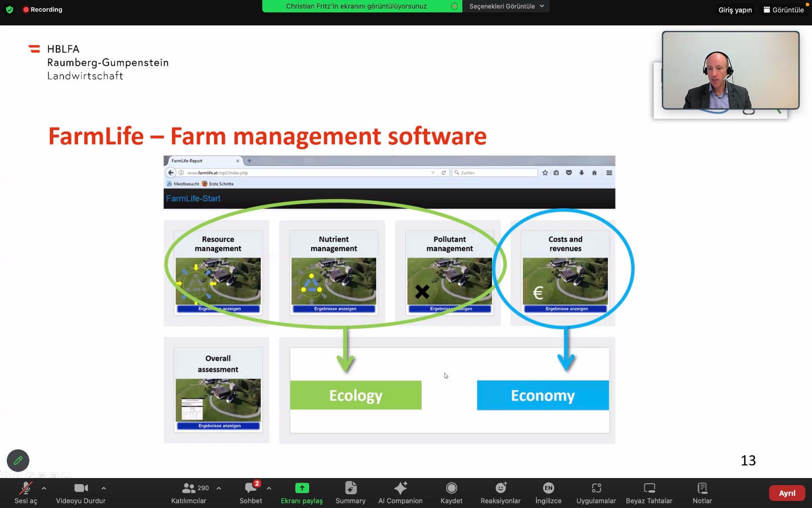Open Beyaz Tahtalar whiteboards

click(x=649, y=489)
